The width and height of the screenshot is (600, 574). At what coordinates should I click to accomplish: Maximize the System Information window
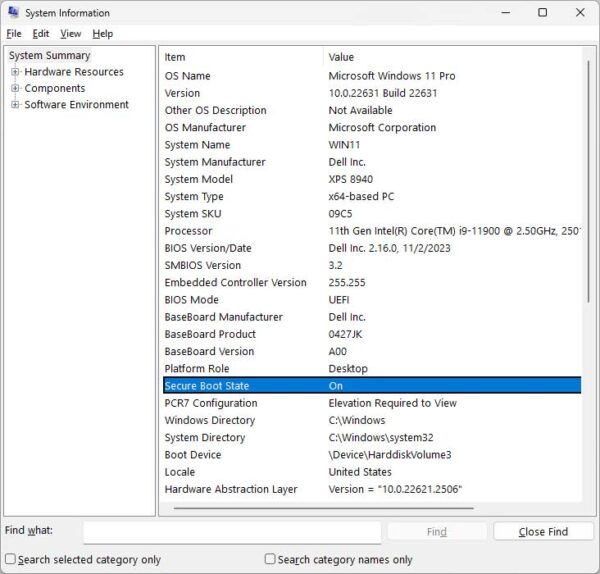coord(543,13)
